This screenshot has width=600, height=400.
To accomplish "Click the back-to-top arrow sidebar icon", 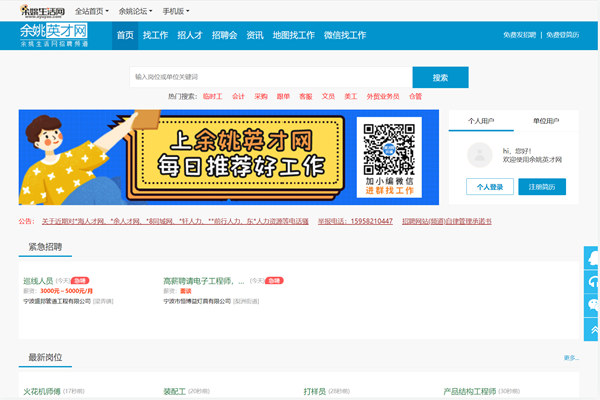I will click(x=593, y=329).
